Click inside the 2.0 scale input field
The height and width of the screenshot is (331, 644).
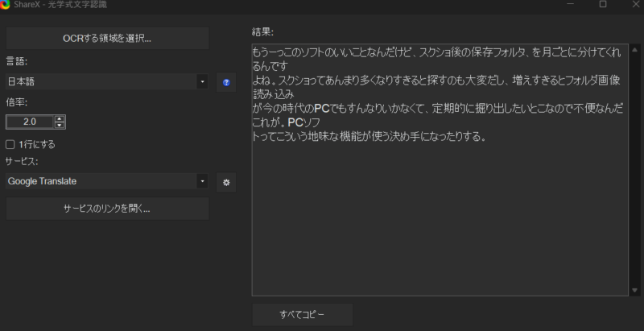point(28,122)
